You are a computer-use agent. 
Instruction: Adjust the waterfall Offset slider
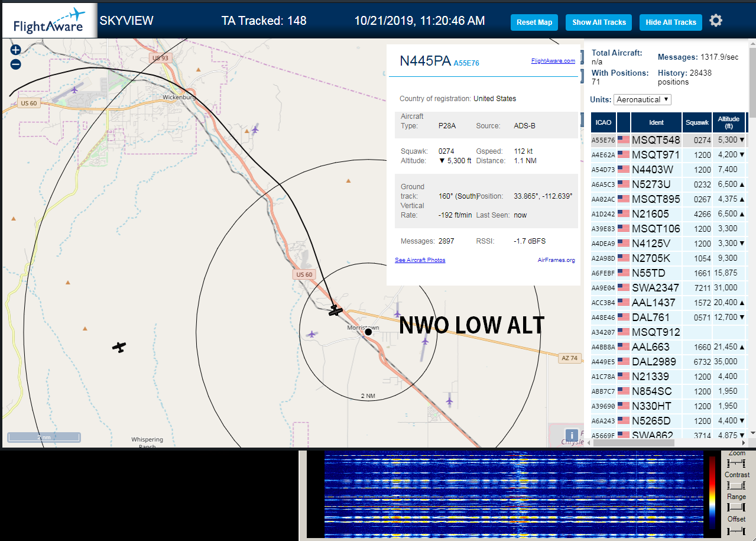(736, 530)
